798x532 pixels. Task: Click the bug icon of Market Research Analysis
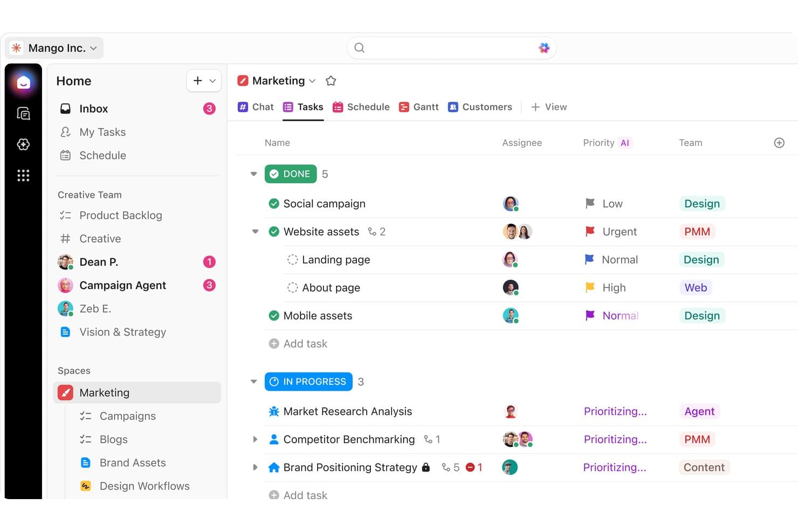click(274, 411)
